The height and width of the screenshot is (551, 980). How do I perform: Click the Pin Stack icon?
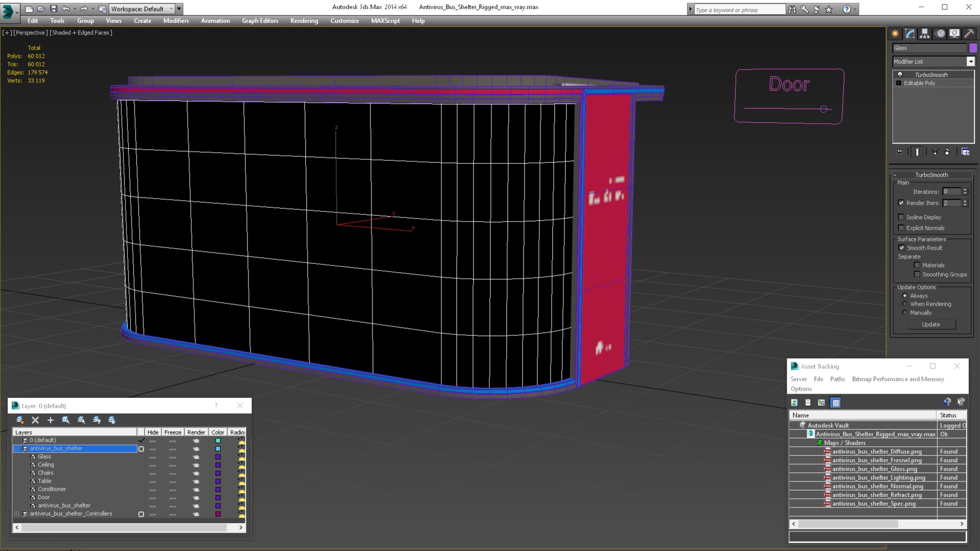click(899, 152)
